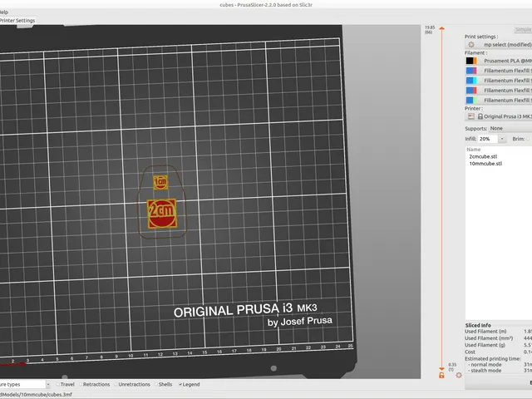This screenshot has height=399, width=532.
Task: Click the Infill 20% input field
Action: point(488,139)
